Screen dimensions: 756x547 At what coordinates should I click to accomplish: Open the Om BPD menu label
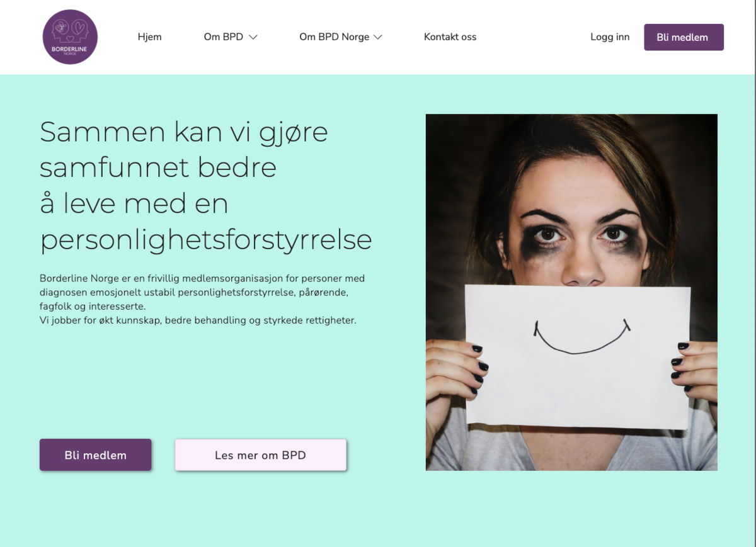pyautogui.click(x=223, y=37)
